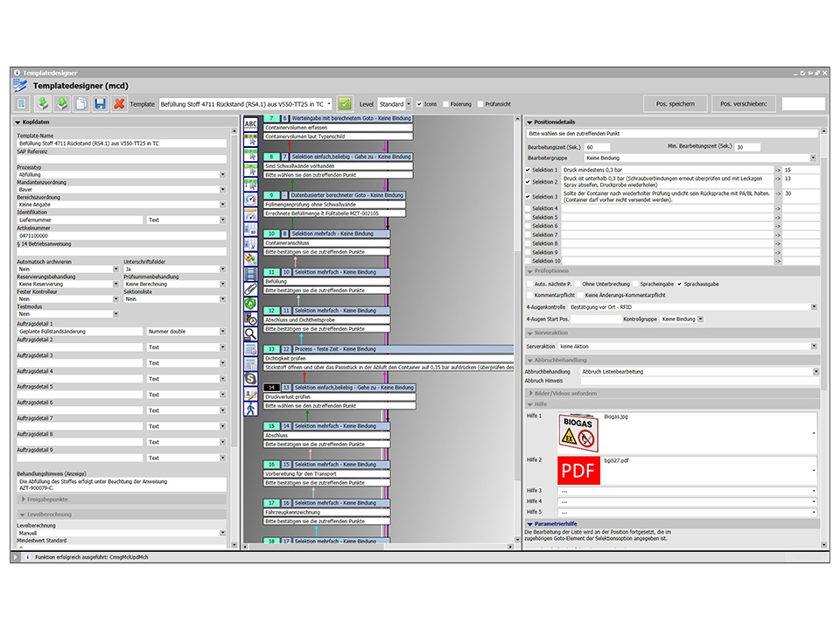Select the green recycle loop tool
The width and height of the screenshot is (840, 630).
(x=250, y=304)
